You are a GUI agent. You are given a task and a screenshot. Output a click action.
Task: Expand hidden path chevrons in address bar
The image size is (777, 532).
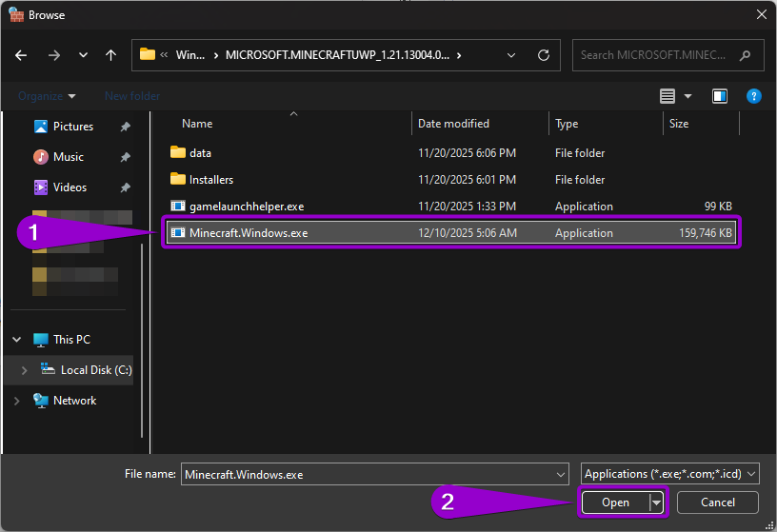click(x=164, y=55)
